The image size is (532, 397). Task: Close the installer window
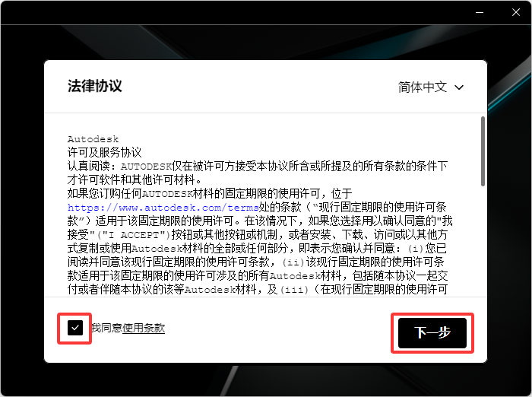coord(516,13)
